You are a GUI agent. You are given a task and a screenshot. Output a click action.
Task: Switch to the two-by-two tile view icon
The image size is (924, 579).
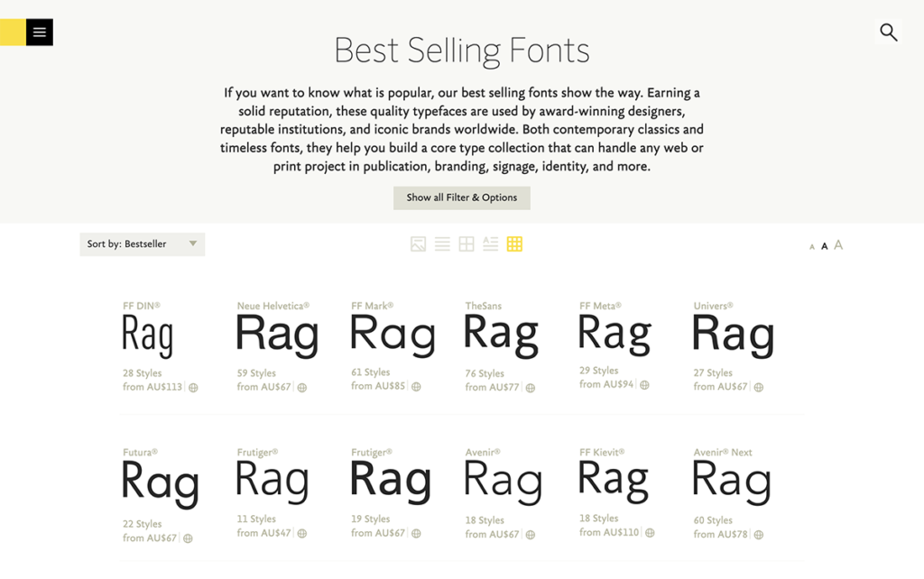point(467,244)
